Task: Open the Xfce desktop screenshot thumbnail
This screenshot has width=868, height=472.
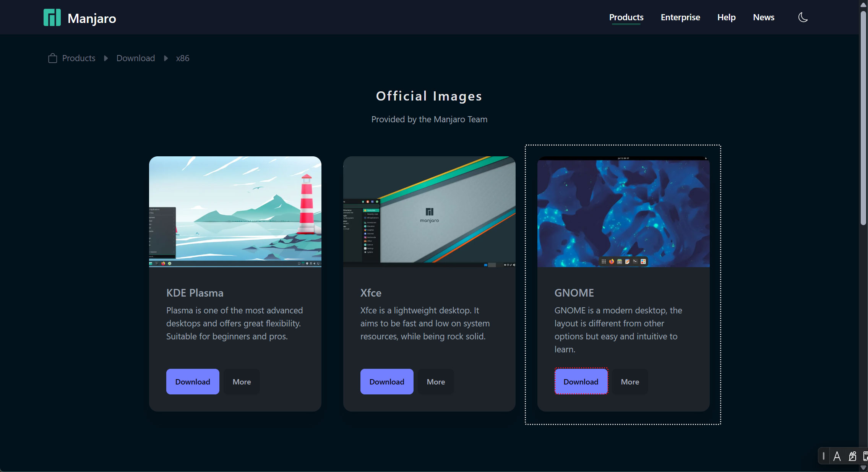Action: (x=429, y=211)
